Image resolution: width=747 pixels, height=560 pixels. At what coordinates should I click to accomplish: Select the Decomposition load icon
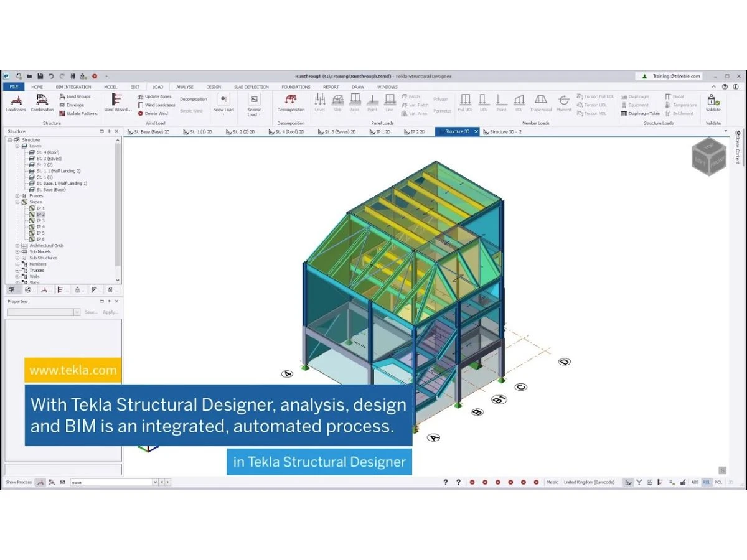coord(291,102)
